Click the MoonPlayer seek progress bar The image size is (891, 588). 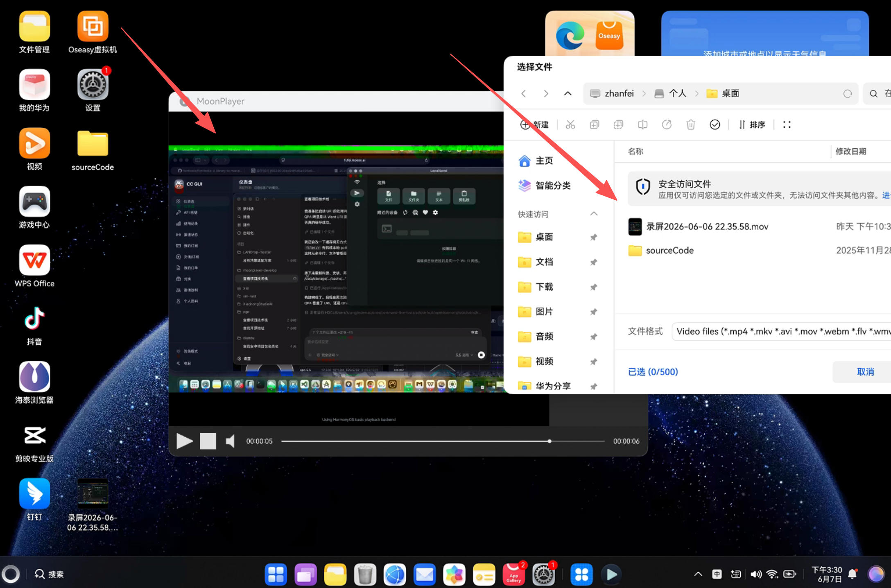point(443,441)
